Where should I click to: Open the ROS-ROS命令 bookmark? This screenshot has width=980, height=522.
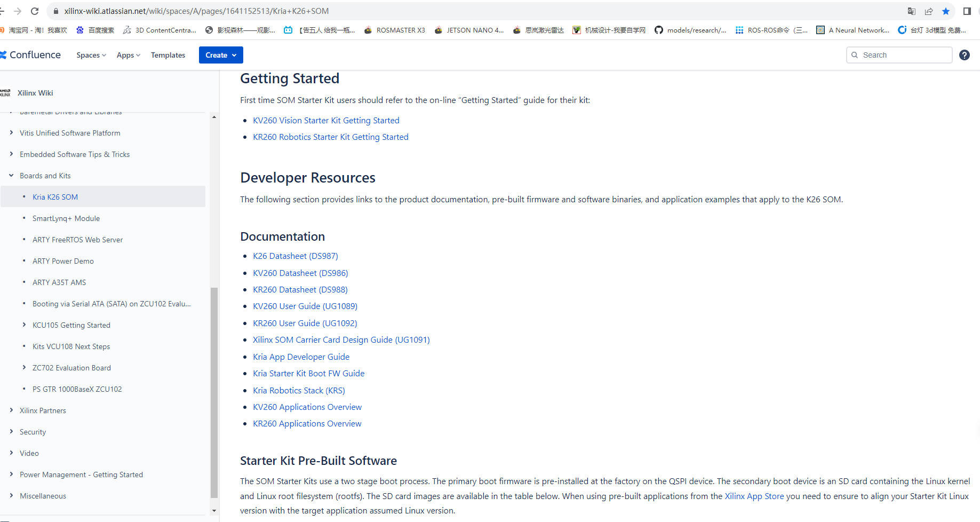click(x=771, y=30)
